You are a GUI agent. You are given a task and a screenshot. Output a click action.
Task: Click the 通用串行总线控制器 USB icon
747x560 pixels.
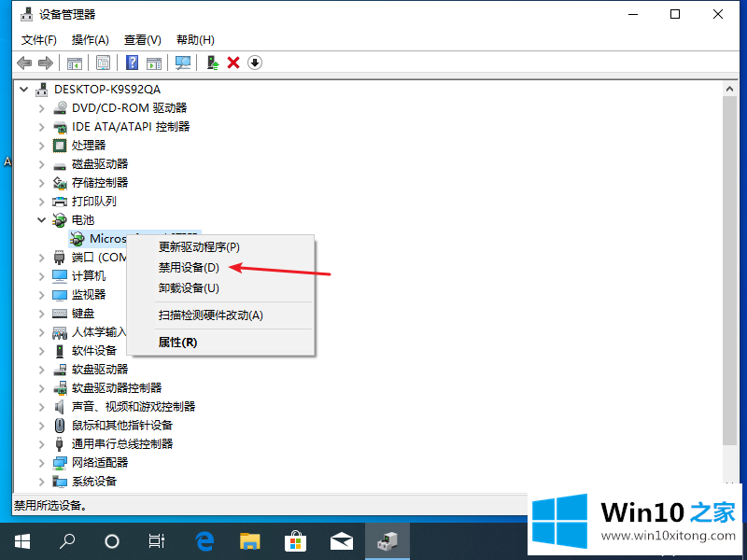point(60,444)
